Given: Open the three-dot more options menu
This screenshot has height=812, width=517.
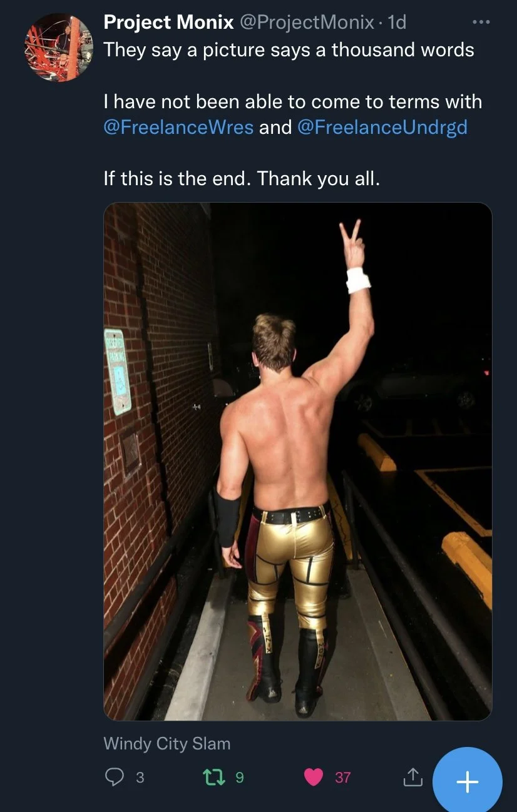Looking at the screenshot, I should [x=481, y=23].
